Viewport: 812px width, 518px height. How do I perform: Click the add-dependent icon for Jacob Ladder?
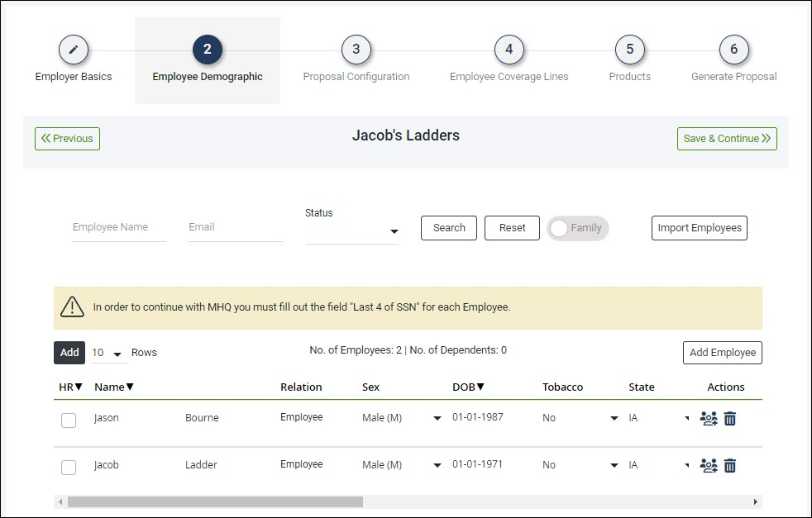tap(709, 465)
